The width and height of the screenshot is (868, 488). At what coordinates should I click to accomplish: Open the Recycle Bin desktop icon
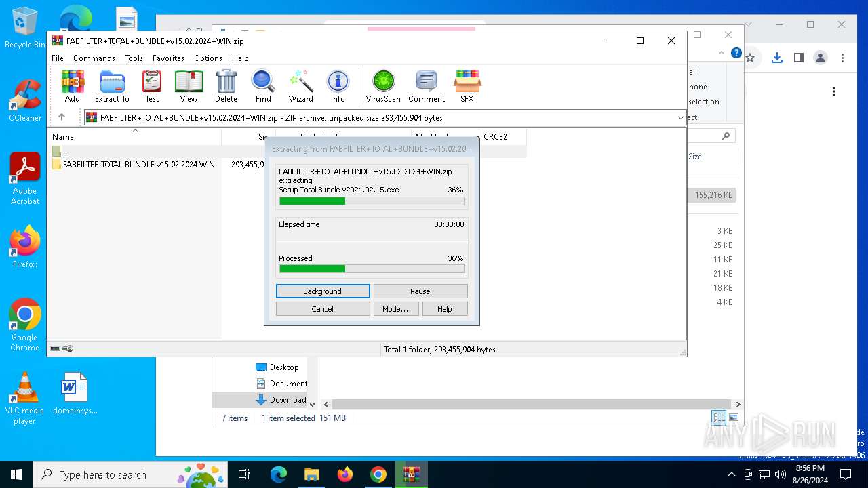pyautogui.click(x=25, y=28)
